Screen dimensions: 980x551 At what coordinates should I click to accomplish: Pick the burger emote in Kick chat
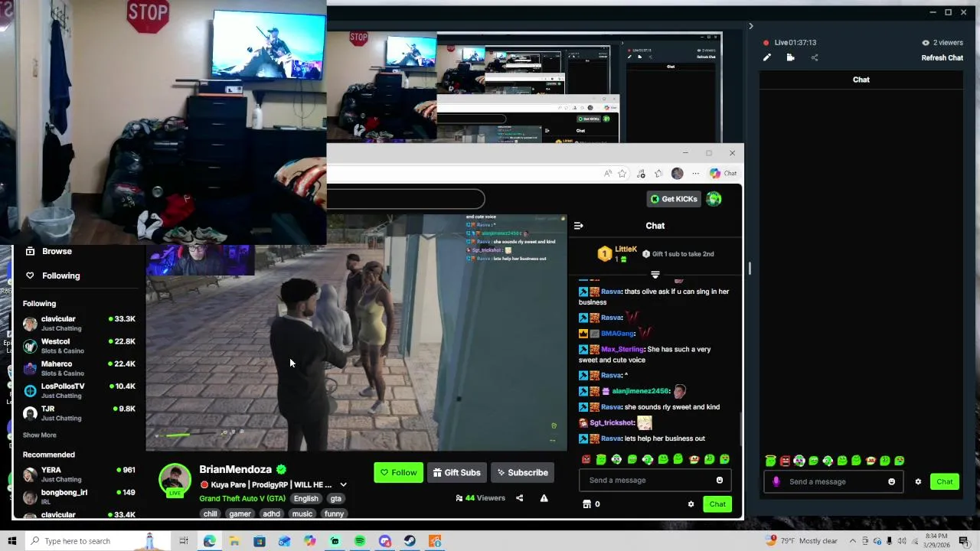click(694, 459)
